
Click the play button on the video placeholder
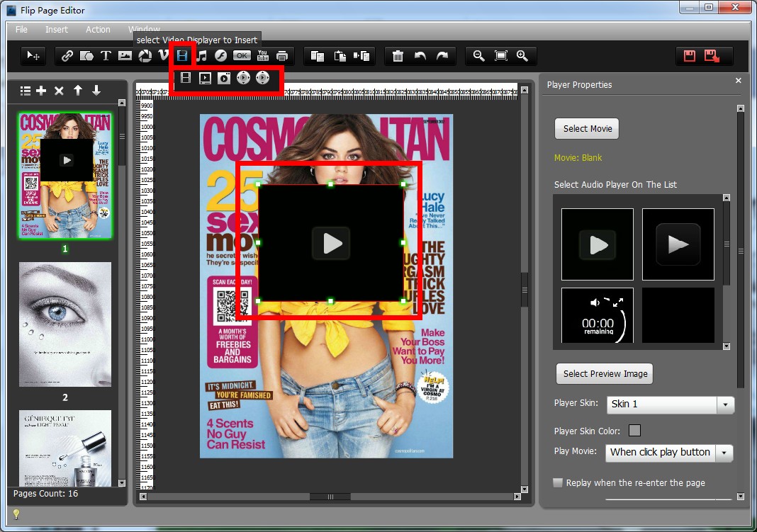[331, 243]
